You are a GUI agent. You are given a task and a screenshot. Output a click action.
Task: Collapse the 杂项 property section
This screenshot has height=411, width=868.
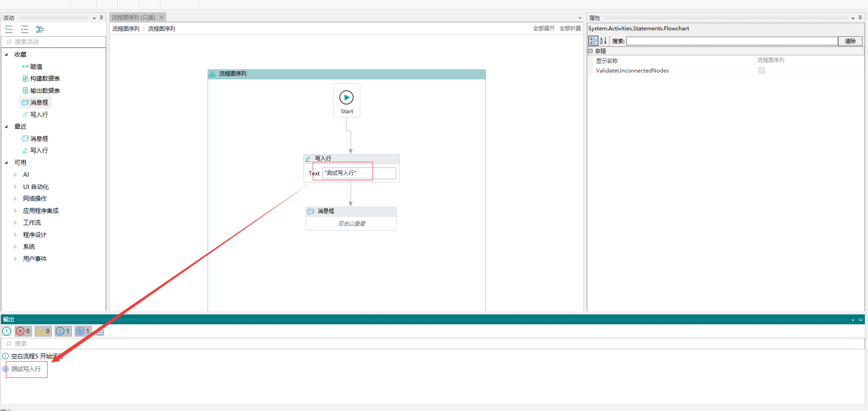click(x=591, y=51)
